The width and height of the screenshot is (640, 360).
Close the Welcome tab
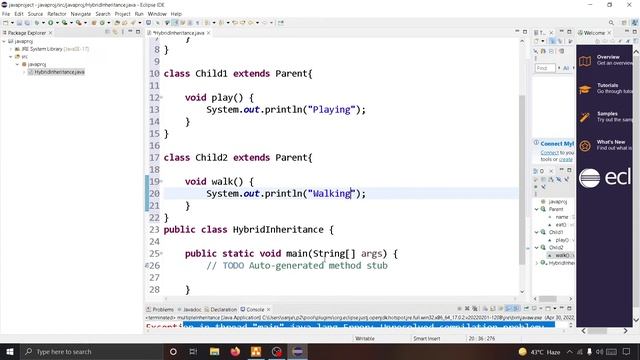point(609,33)
